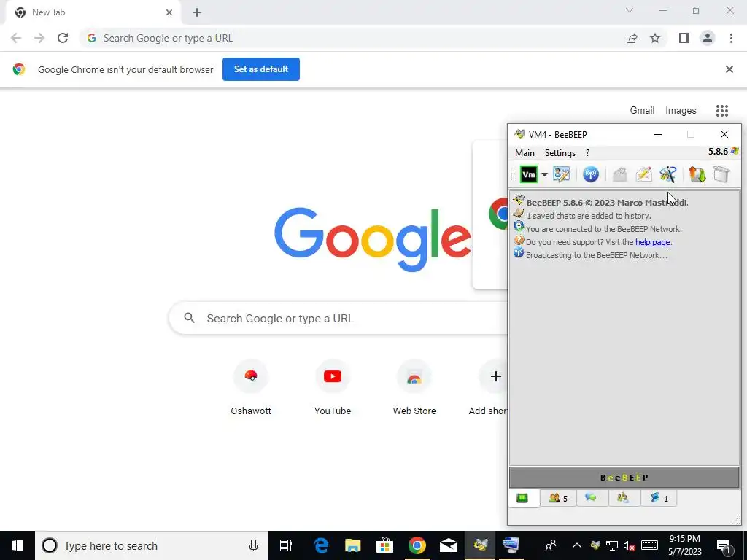Screen dimensions: 747x560
Task: Open a new Chrome tab with plus
Action: [197, 12]
